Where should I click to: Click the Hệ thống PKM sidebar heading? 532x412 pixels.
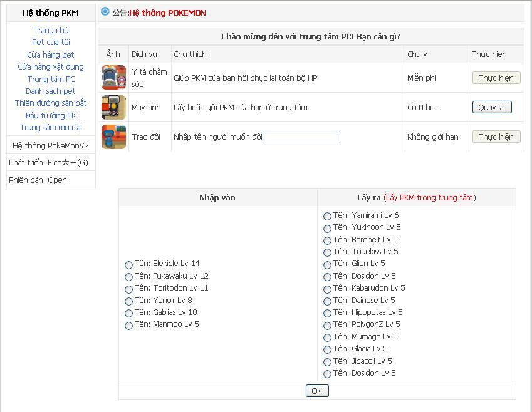[x=51, y=13]
